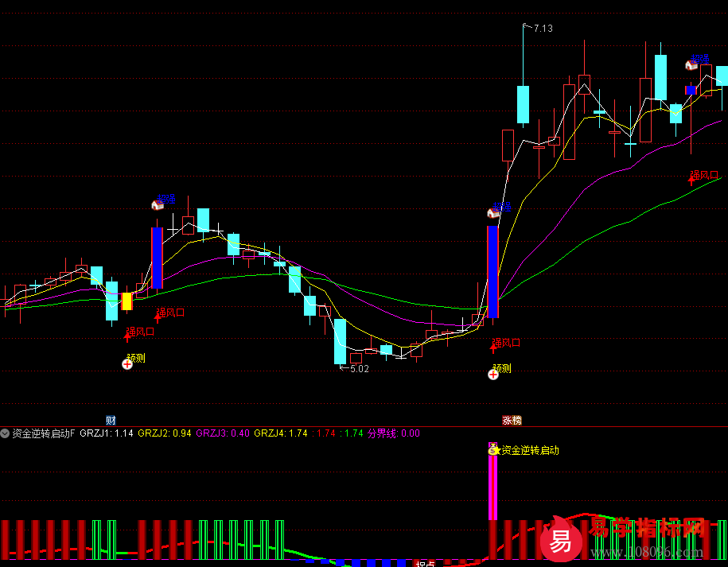The image size is (728, 567).
Task: Open the www.108086.com watermark link
Action: click(x=647, y=552)
